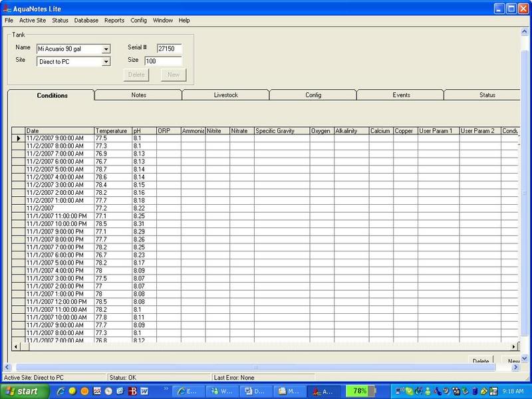This screenshot has height=399, width=532.
Task: Click the grid's horizontal scroll left arrow
Action: (15, 346)
